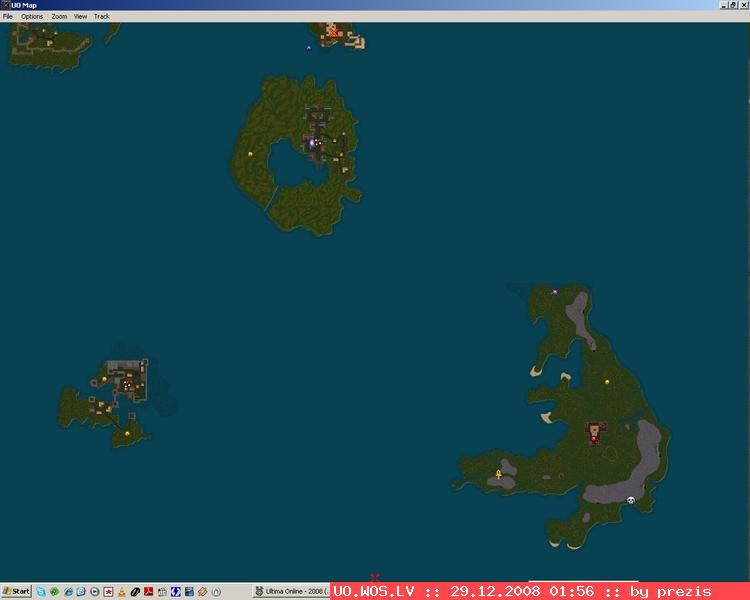Click the red marker inside the brown building
Image resolution: width=750 pixels, height=600 pixels.
coord(594,439)
